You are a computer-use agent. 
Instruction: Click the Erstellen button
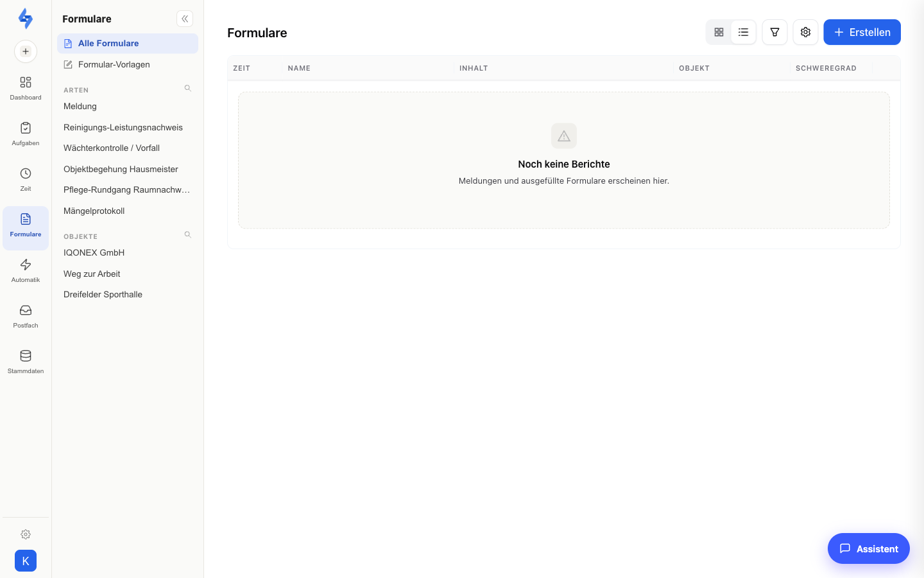(x=862, y=32)
